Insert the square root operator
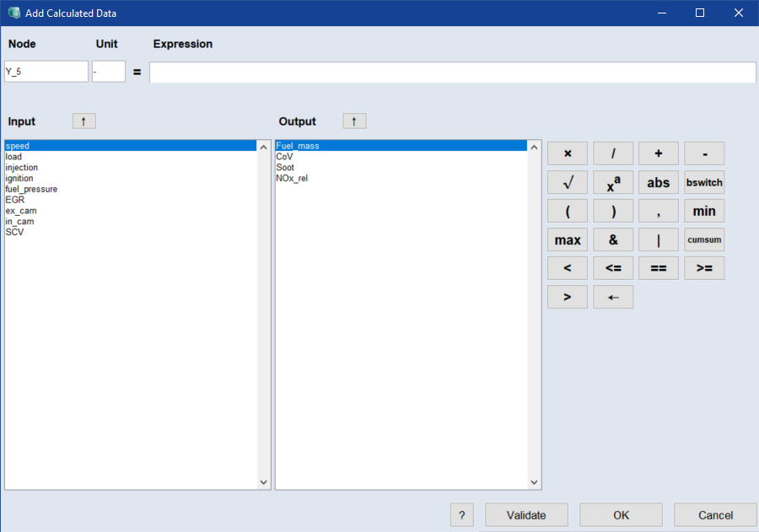Viewport: 759px width, 532px height. (x=568, y=182)
